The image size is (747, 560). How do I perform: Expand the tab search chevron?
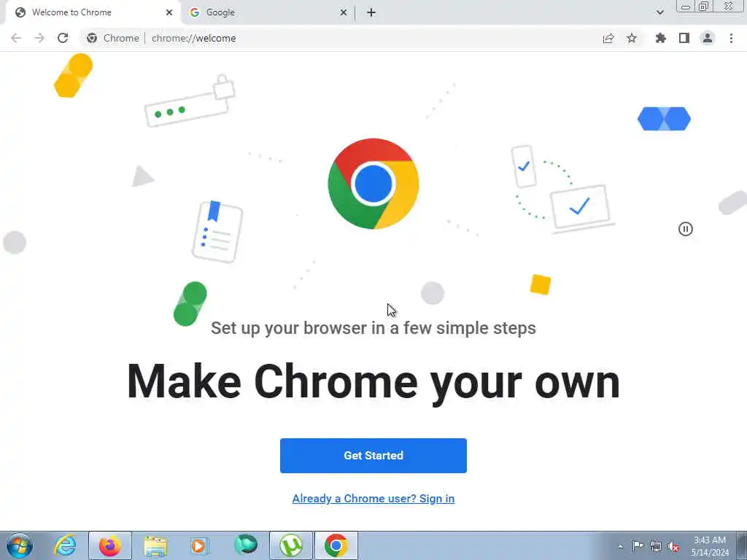(659, 12)
